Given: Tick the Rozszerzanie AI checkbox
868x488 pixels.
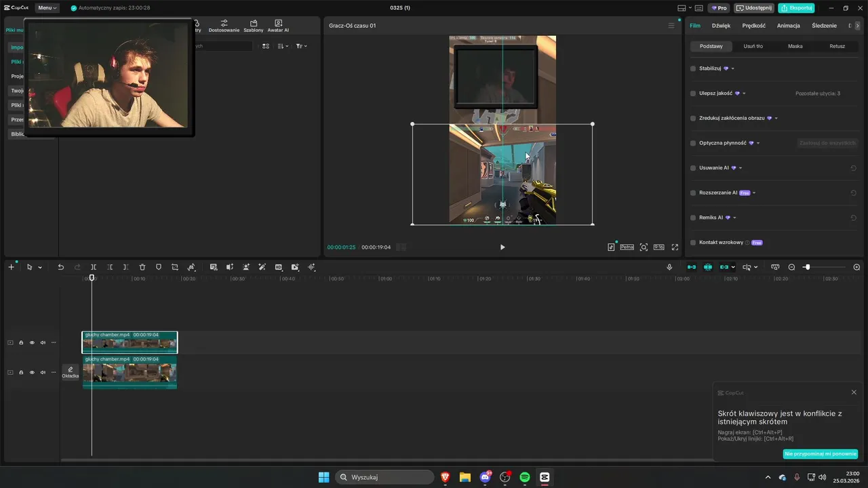Looking at the screenshot, I should pos(693,192).
